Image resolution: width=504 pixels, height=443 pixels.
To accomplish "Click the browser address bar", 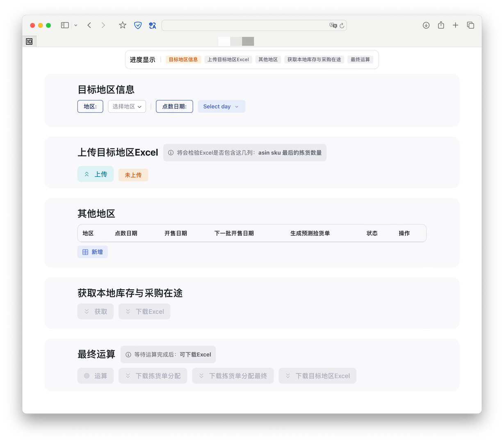I will pyautogui.click(x=246, y=25).
